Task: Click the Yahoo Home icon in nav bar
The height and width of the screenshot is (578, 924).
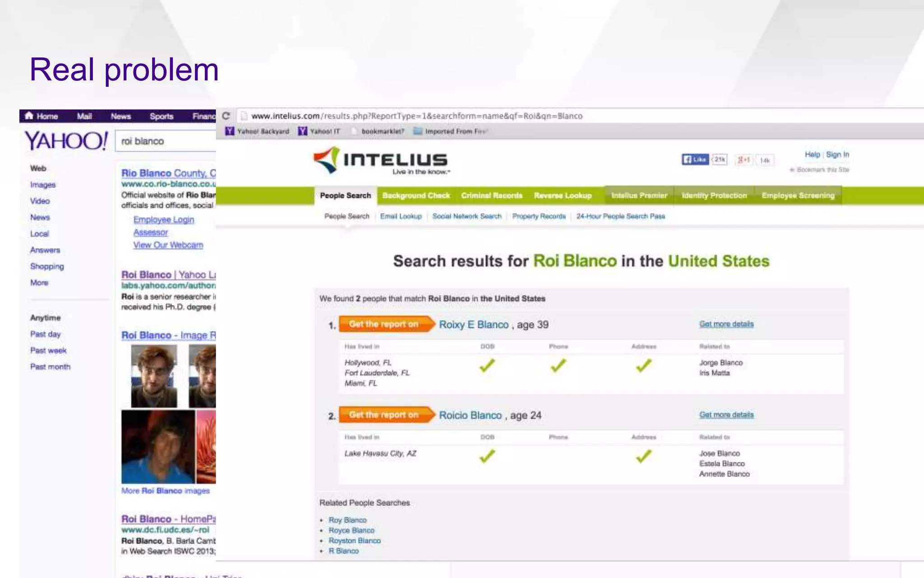Action: click(x=29, y=116)
